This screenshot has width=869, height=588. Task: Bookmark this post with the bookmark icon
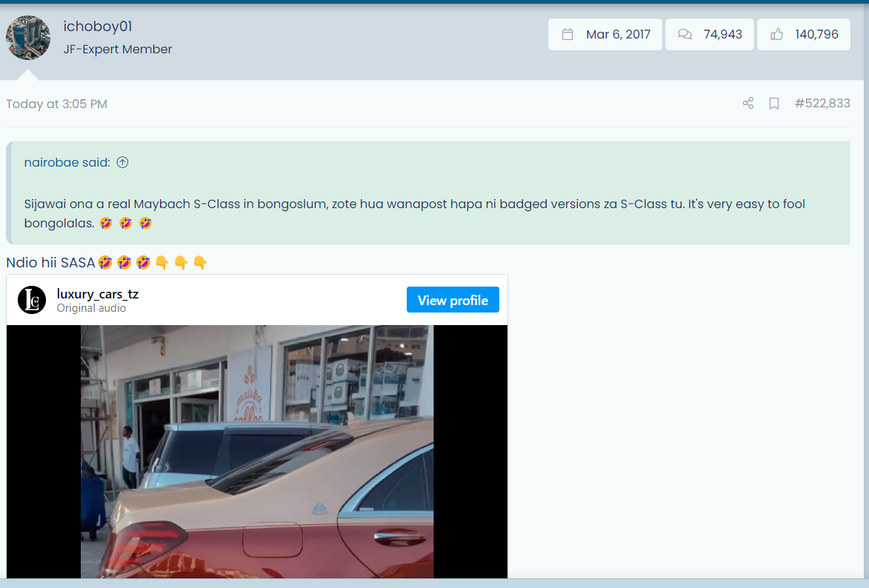[x=774, y=104]
